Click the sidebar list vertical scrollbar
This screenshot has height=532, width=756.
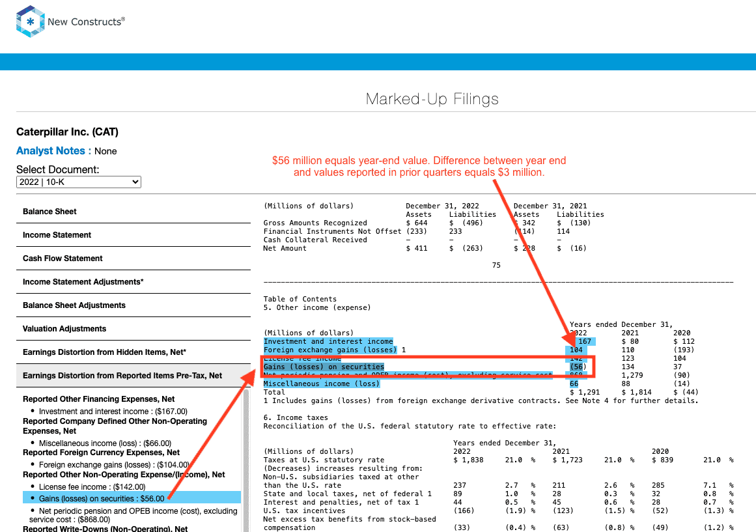246,460
